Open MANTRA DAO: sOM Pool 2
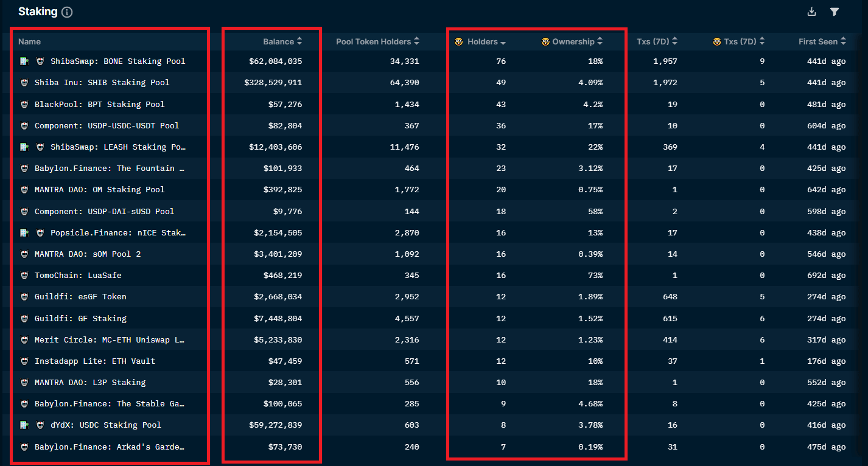 88,254
